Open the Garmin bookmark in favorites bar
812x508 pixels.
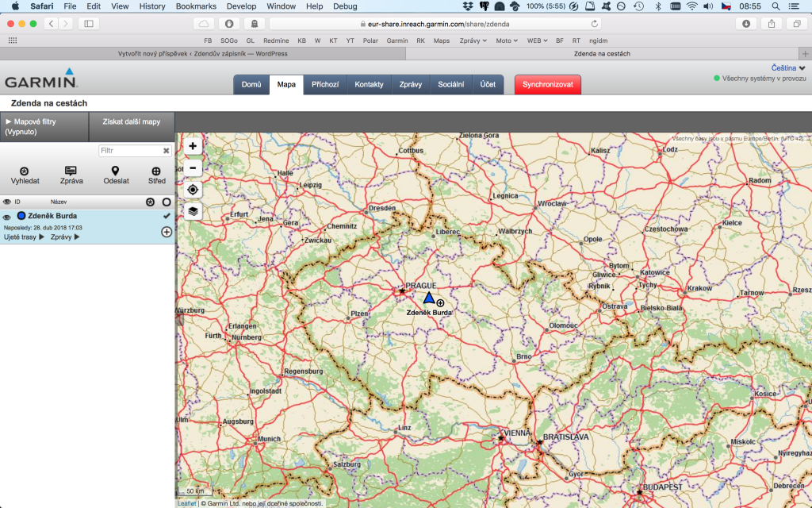pos(397,40)
